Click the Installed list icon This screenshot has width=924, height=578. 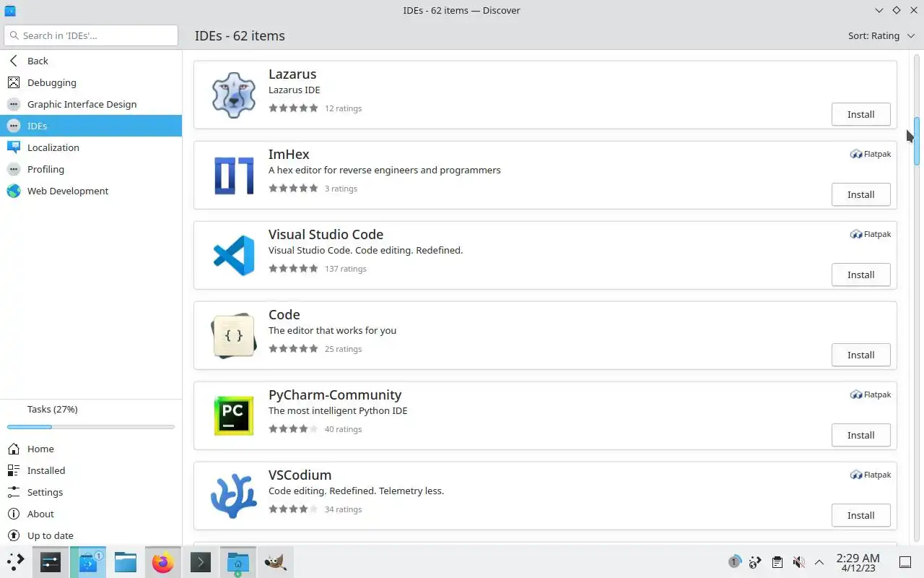[x=14, y=470]
